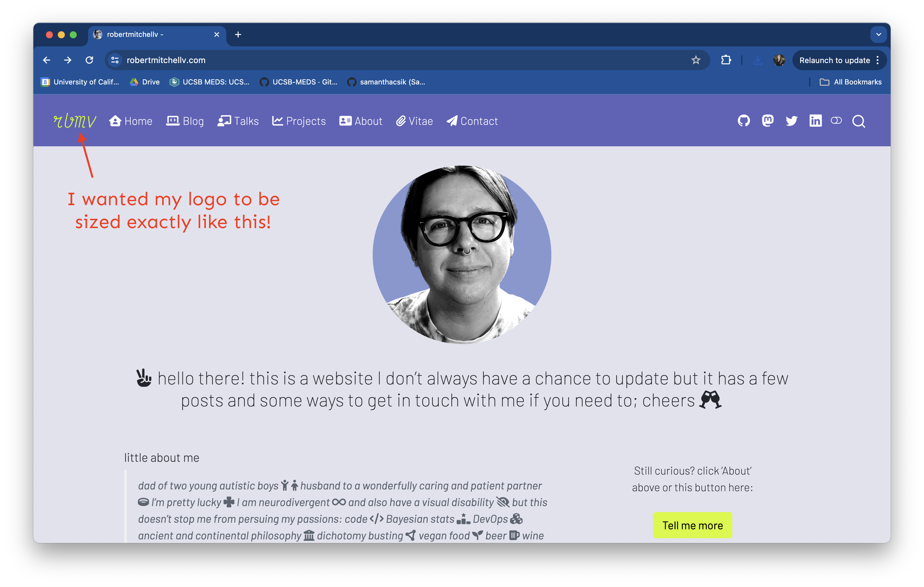The image size is (924, 587).
Task: Open the GitHub icon in navbar
Action: [x=744, y=121]
